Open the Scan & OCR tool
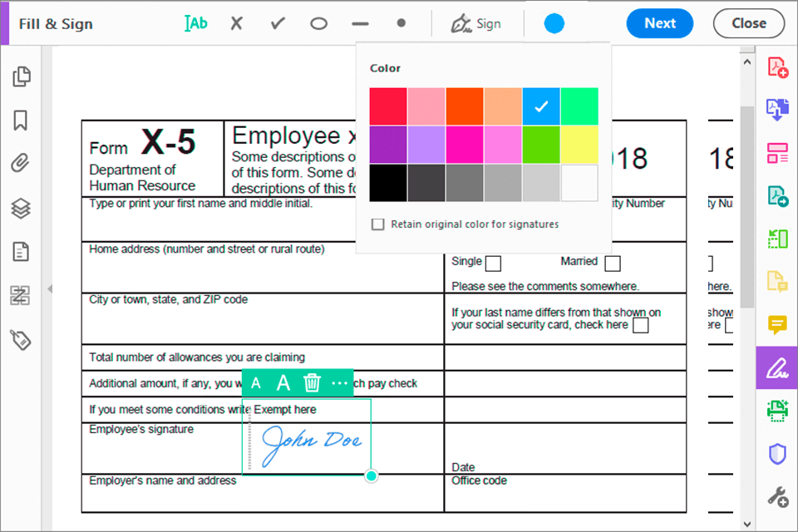 tap(778, 411)
